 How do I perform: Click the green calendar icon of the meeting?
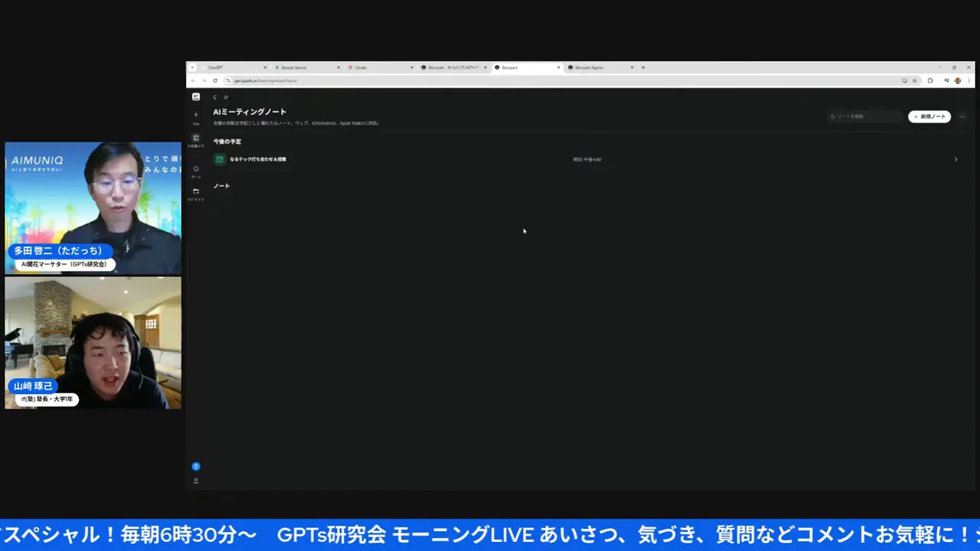coord(219,159)
